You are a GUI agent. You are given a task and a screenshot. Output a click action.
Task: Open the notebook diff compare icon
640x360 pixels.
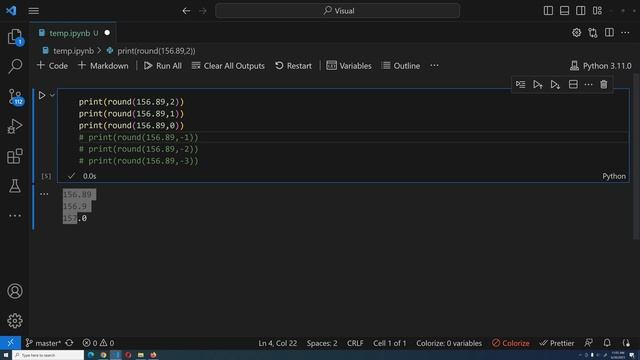593,33
